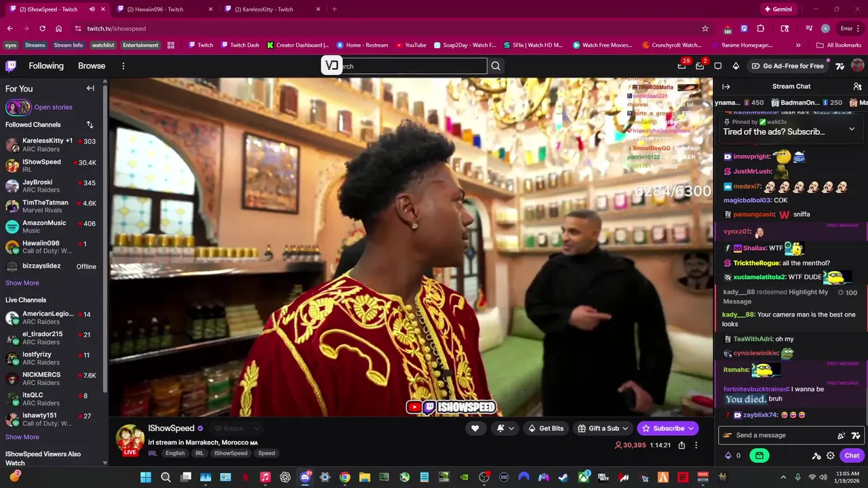Follow channel with the heart button

click(475, 428)
